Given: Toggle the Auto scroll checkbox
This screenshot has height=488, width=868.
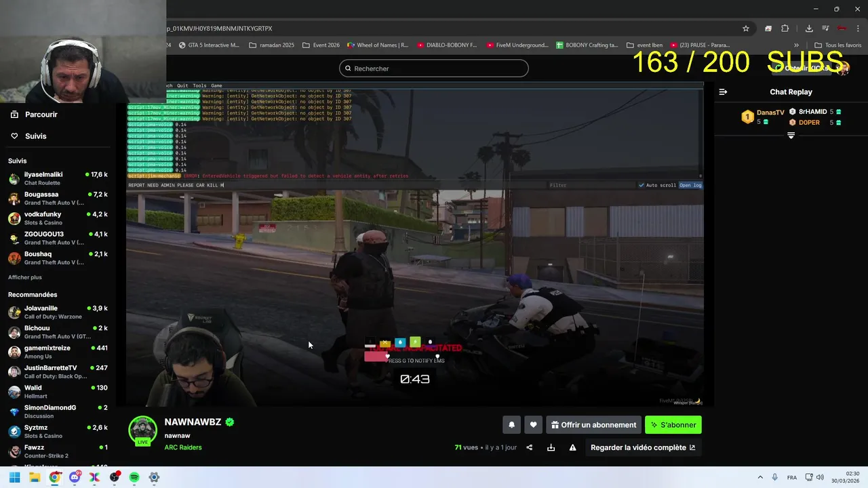Looking at the screenshot, I should tap(642, 185).
